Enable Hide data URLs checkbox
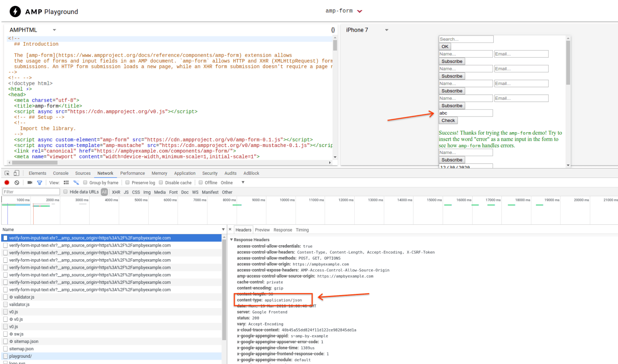 66,192
